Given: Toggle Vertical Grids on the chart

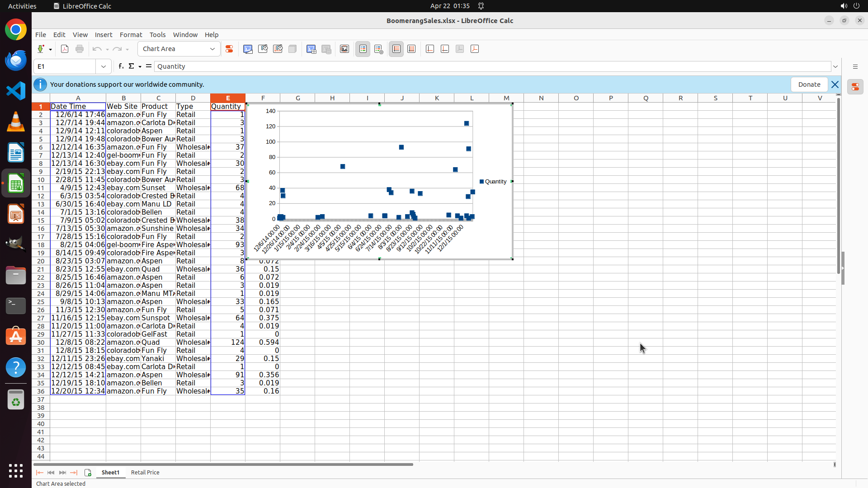Looking at the screenshot, I should (411, 49).
